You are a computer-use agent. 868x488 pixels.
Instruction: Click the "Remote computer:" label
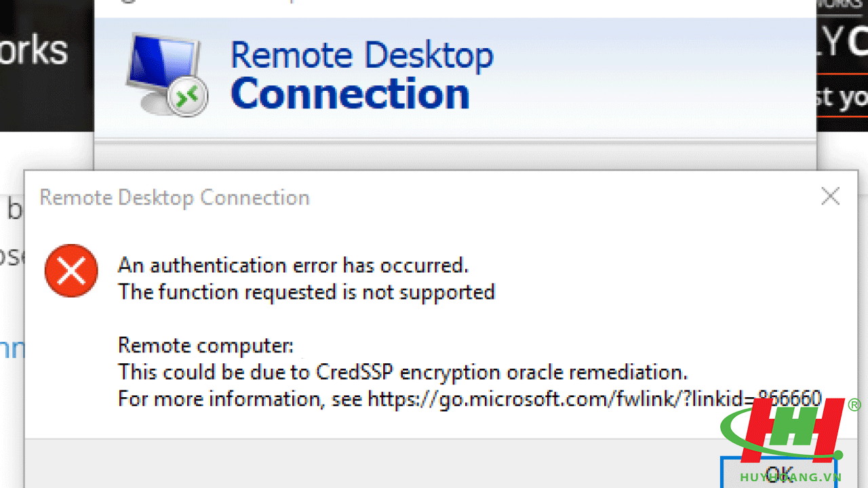[205, 346]
